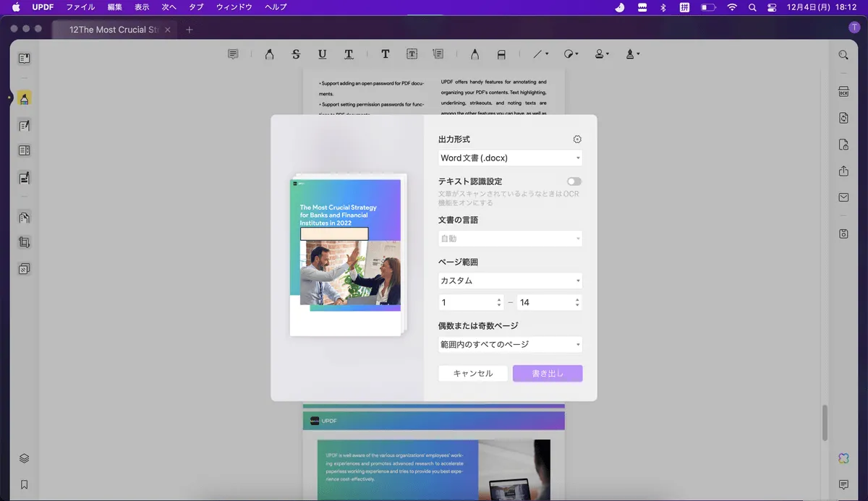Show the Layers panel icon at bottom left
This screenshot has height=501, width=868.
click(x=24, y=458)
